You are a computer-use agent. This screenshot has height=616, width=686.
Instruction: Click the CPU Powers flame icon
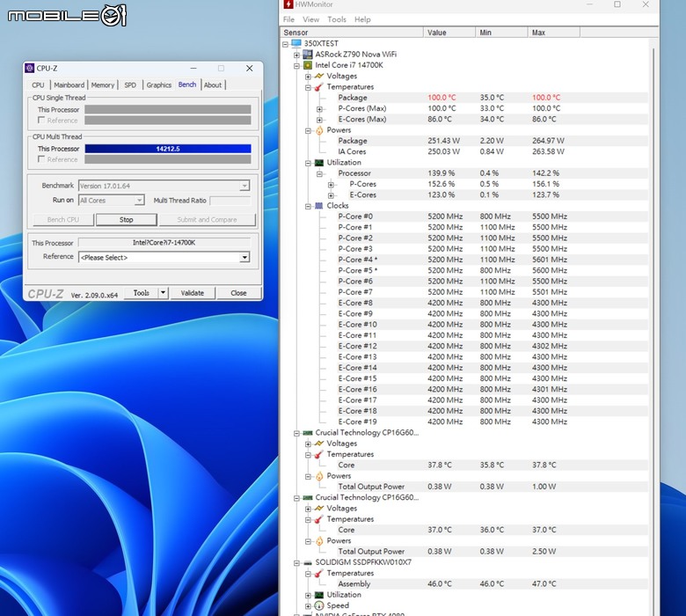(319, 130)
